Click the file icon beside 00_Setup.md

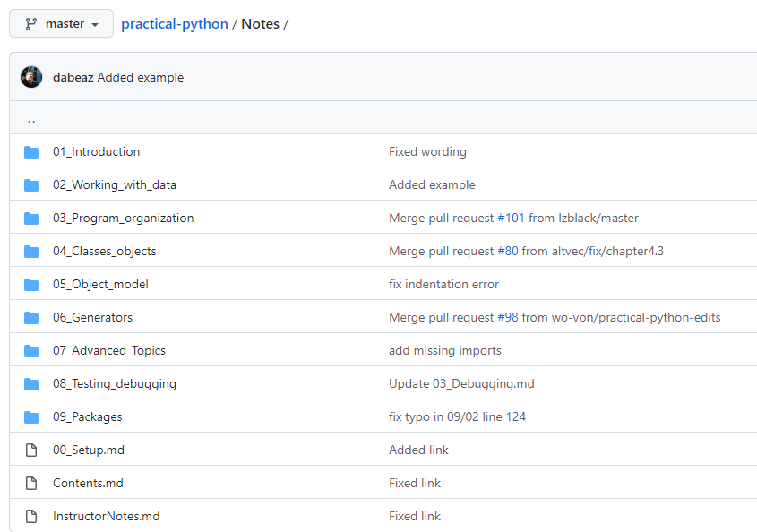(31, 450)
